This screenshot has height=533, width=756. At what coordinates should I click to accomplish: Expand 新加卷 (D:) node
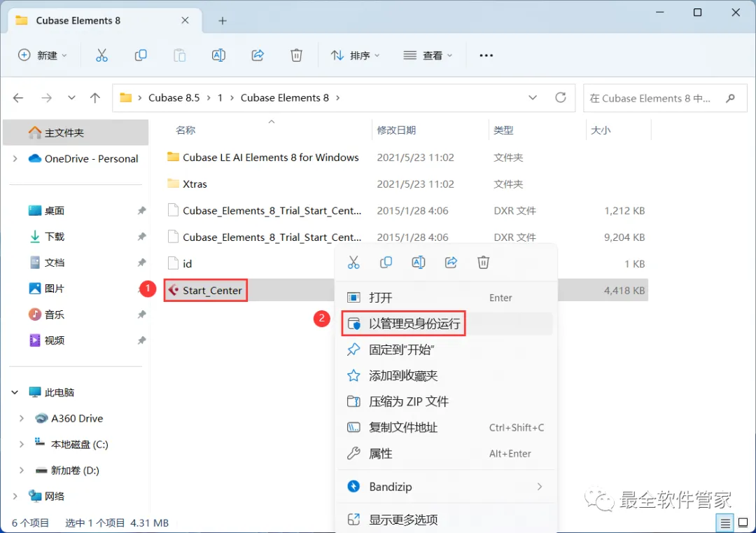21,470
